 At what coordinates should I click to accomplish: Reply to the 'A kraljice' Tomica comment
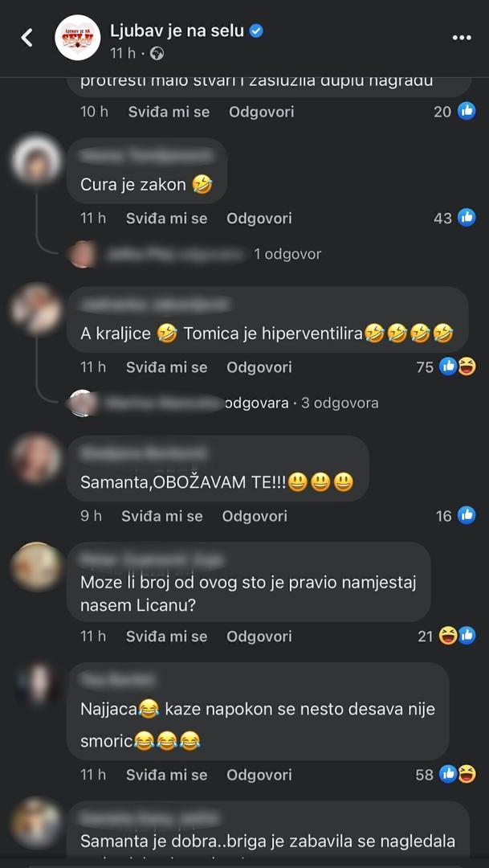pos(259,367)
